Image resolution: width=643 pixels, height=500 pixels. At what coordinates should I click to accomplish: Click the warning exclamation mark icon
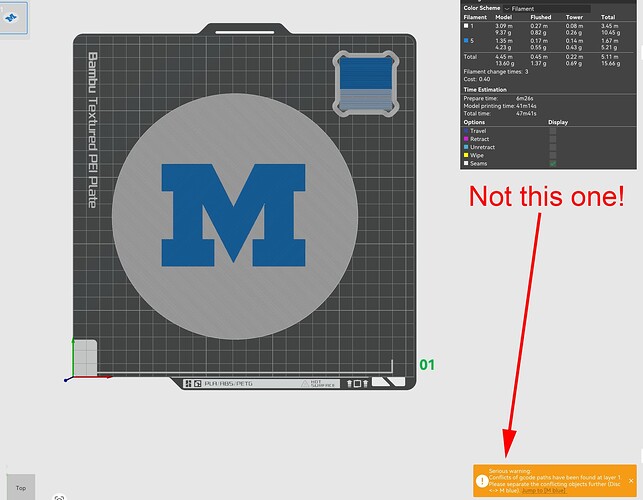pyautogui.click(x=482, y=481)
